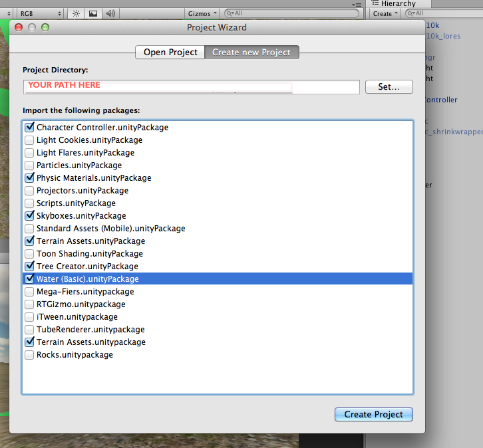Click the Set... button
The height and width of the screenshot is (448, 483).
pos(389,87)
